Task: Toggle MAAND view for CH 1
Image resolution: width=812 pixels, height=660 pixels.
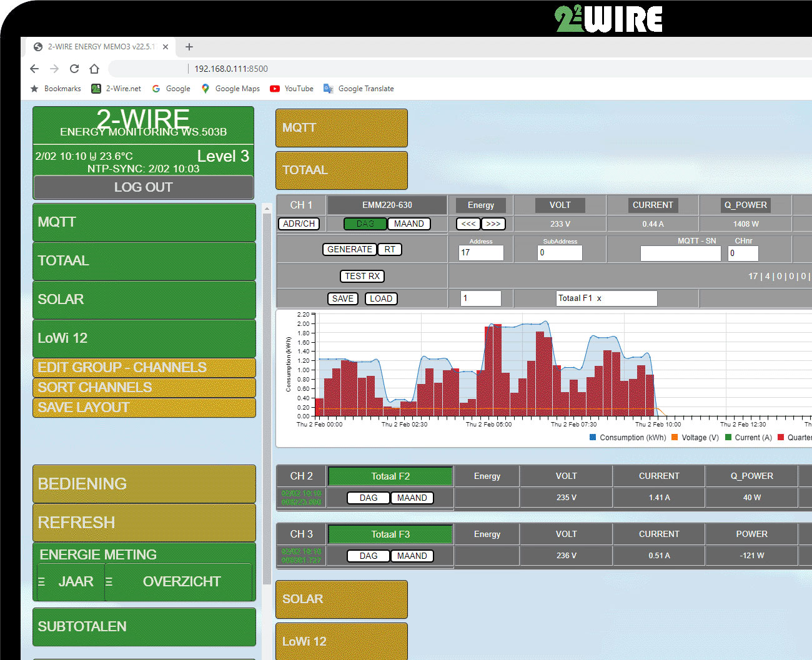Action: click(409, 224)
